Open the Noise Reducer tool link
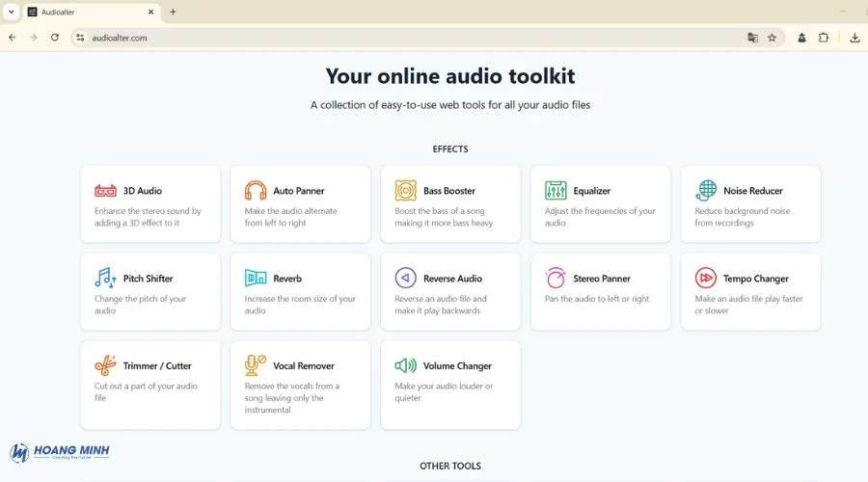The height and width of the screenshot is (482, 868). point(750,203)
